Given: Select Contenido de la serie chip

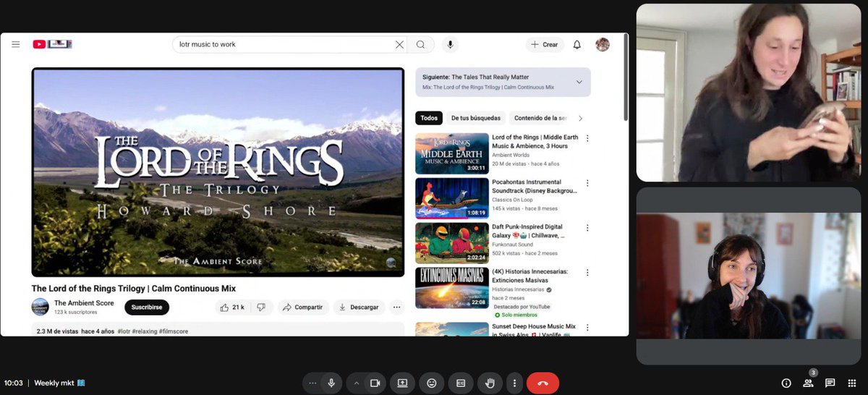Looking at the screenshot, I should pos(540,118).
